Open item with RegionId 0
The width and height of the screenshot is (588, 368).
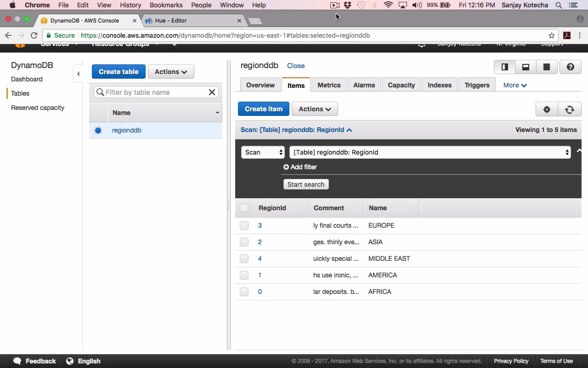click(260, 292)
